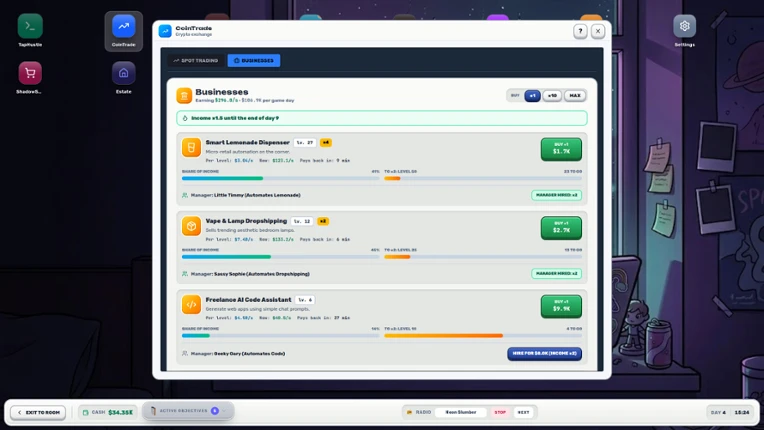Viewport: 764px width, 430px height.
Task: Click the Dropshipping Manager Hired x2 badge
Action: click(x=556, y=274)
